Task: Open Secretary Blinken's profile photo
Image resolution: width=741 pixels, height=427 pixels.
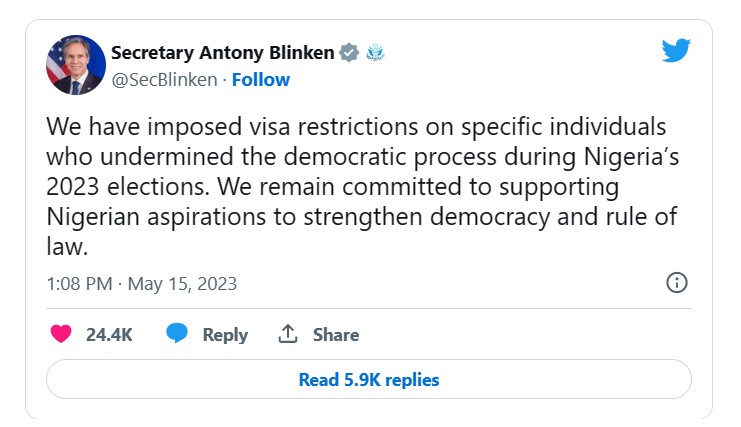Action: click(76, 66)
